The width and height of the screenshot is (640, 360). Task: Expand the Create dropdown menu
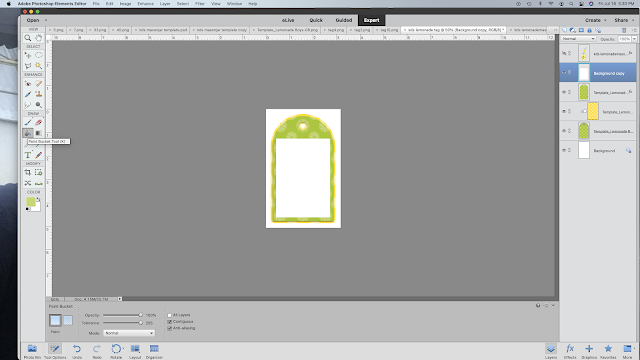click(596, 20)
